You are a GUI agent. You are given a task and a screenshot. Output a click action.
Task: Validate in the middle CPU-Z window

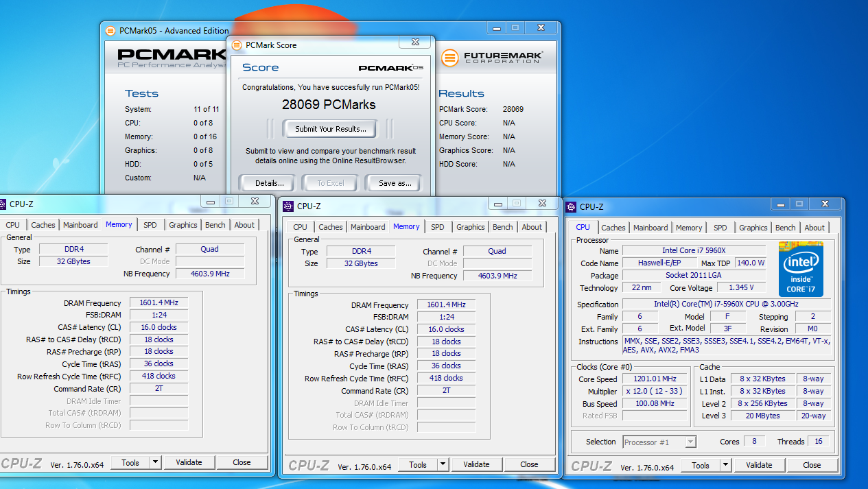click(x=476, y=464)
